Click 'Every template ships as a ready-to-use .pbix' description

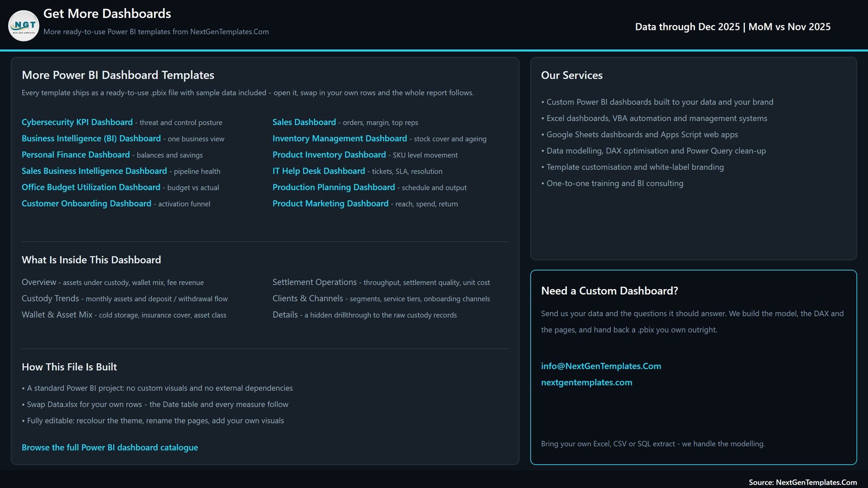(x=248, y=93)
